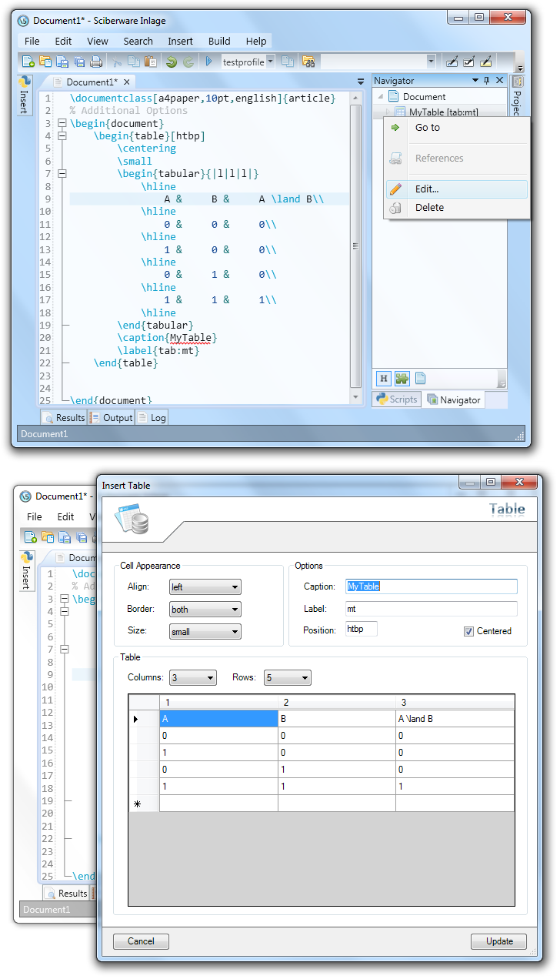This screenshot has height=979, width=560.
Task: Click the Save All icon in the upper window toolbar
Action: (x=79, y=62)
